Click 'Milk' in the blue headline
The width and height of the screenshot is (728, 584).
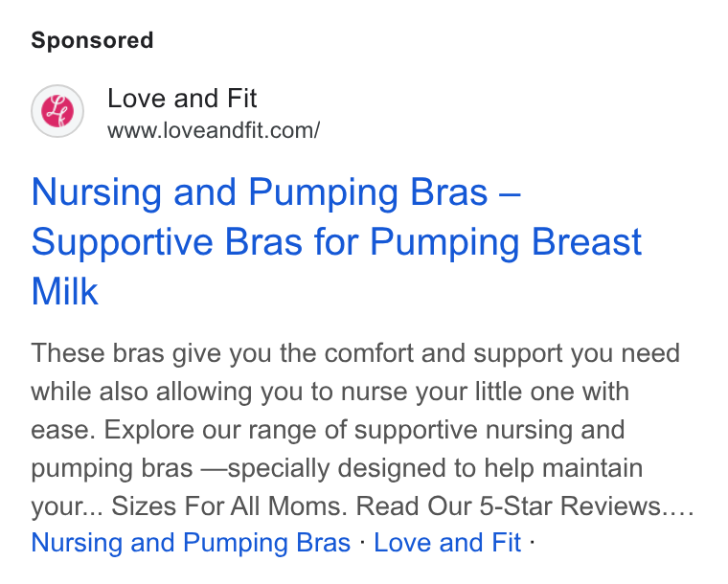point(64,292)
